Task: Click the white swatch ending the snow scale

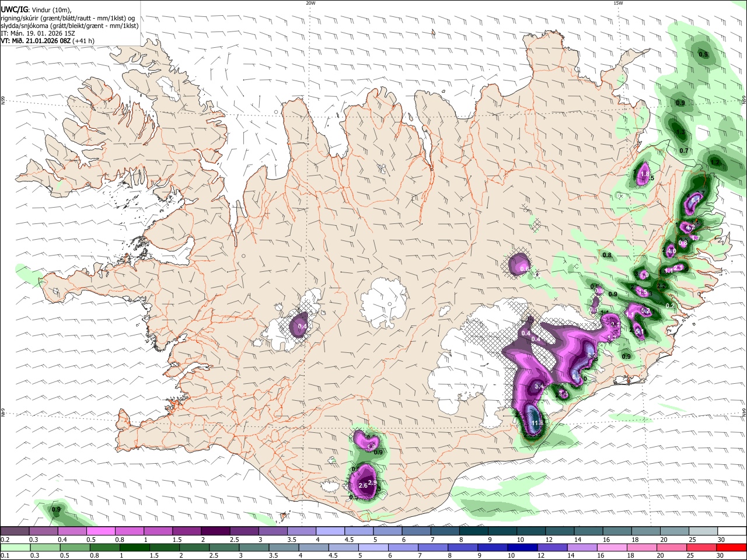Action: pyautogui.click(x=731, y=531)
